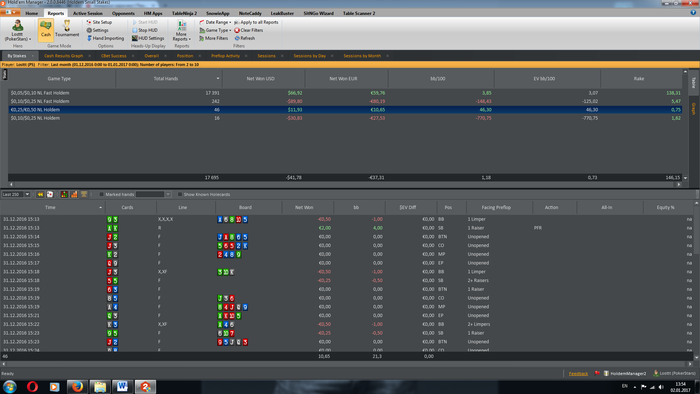
Task: Click the playing cards hand viewer icon
Action: tap(50, 194)
